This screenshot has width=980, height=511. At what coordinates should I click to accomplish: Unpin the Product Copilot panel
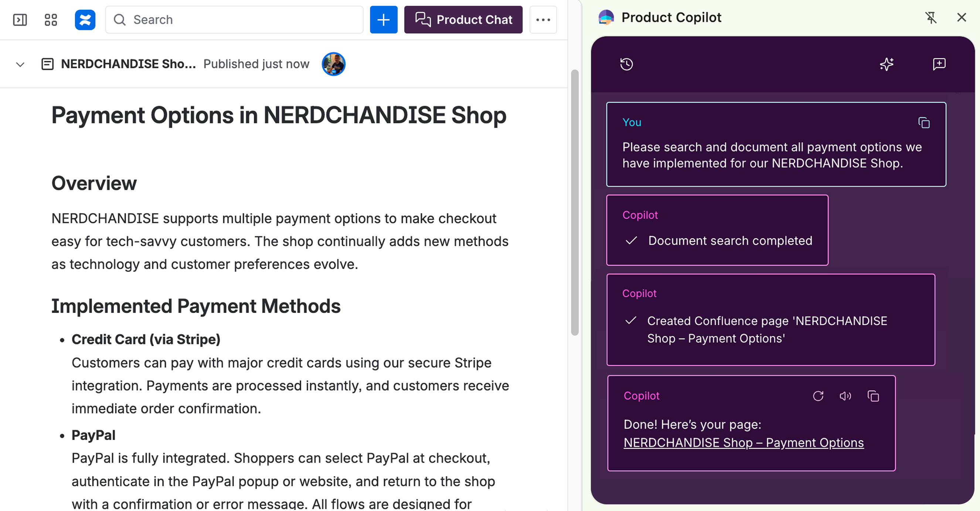[x=930, y=17]
